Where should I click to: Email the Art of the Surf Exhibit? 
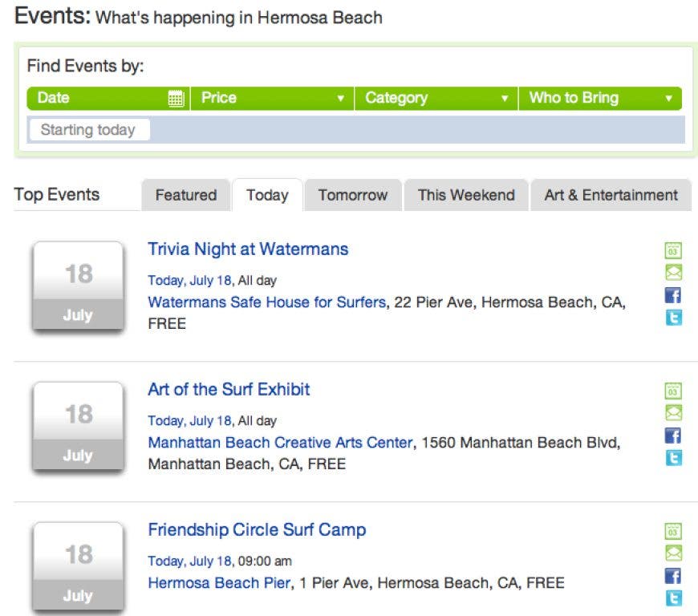pos(673,412)
